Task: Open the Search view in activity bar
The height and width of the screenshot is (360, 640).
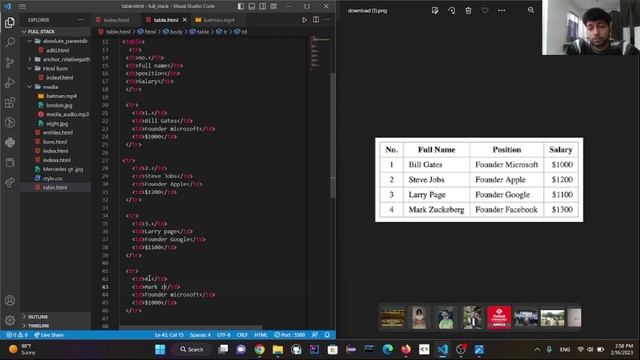Action: tap(10, 42)
